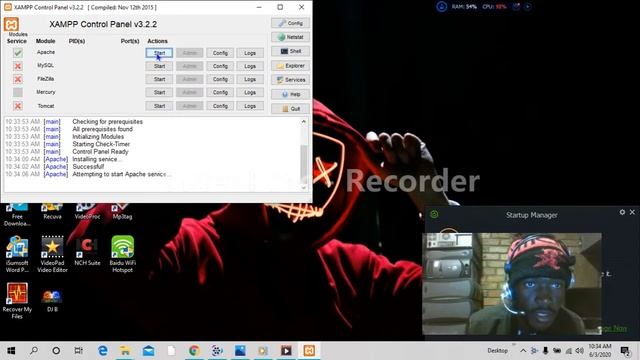Screen dimensions: 640x360
Task: Open Windows Services from XAMPP panel
Action: (x=290, y=80)
